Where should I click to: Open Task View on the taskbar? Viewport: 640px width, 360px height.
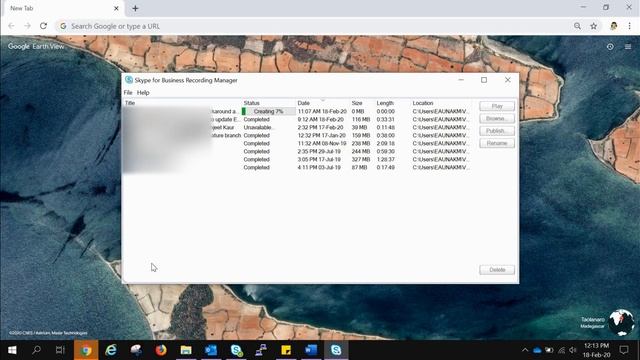(x=60, y=350)
